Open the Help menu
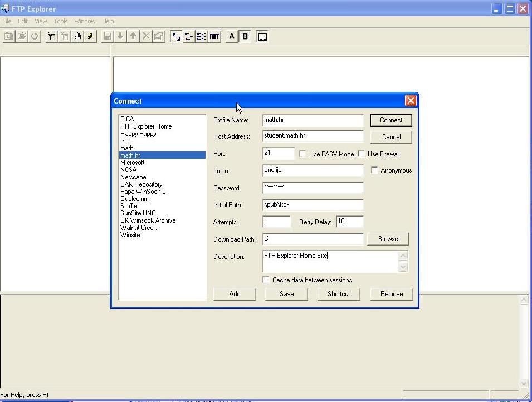The image size is (532, 402). pyautogui.click(x=108, y=21)
